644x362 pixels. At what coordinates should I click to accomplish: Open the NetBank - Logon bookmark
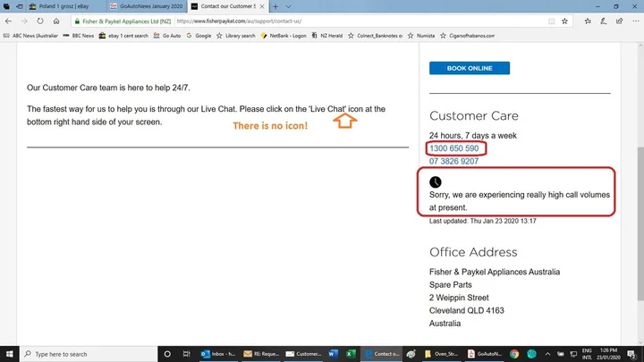pos(286,36)
